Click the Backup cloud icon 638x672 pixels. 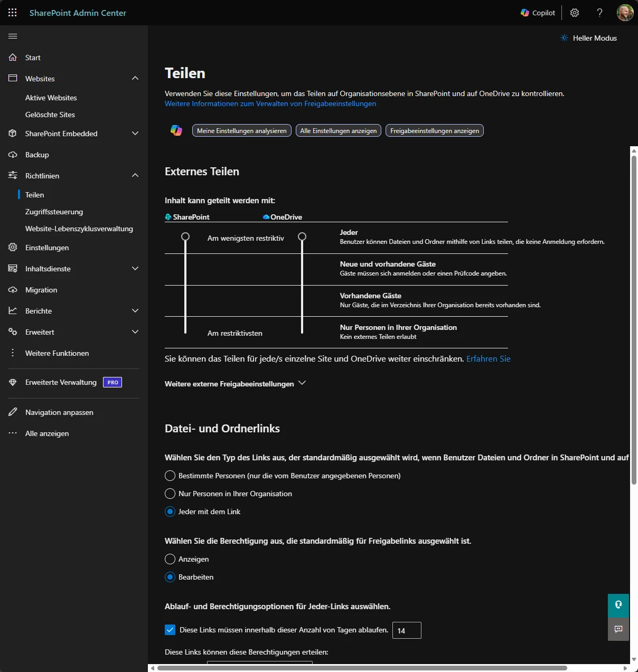pyautogui.click(x=13, y=154)
